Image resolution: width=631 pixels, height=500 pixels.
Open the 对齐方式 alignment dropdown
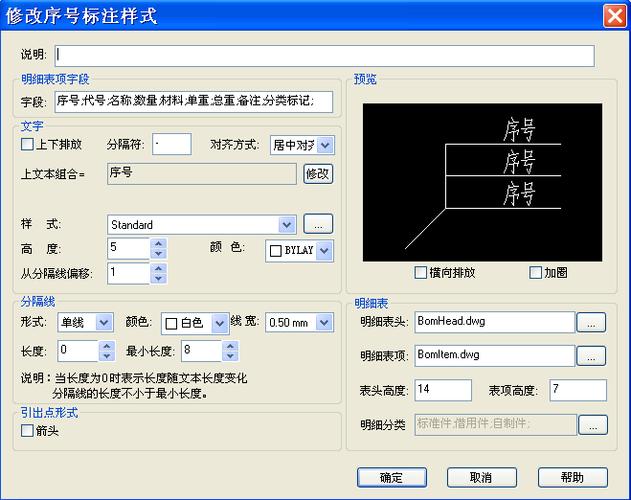(323, 145)
